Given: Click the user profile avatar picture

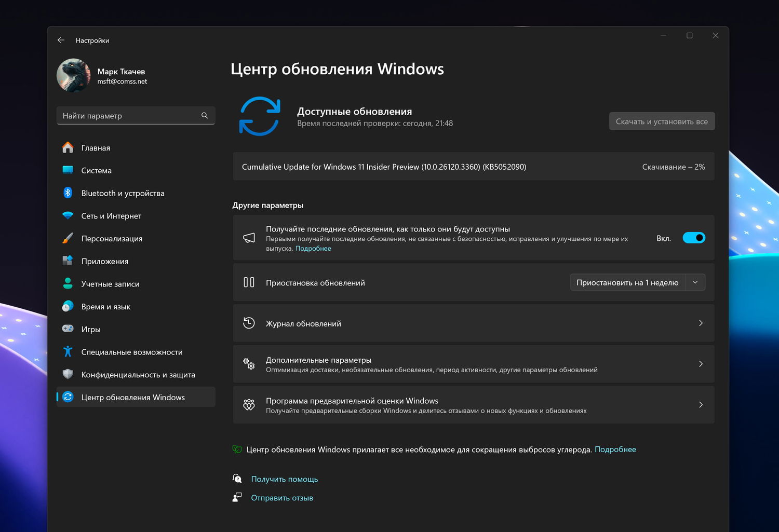Looking at the screenshot, I should coord(74,76).
